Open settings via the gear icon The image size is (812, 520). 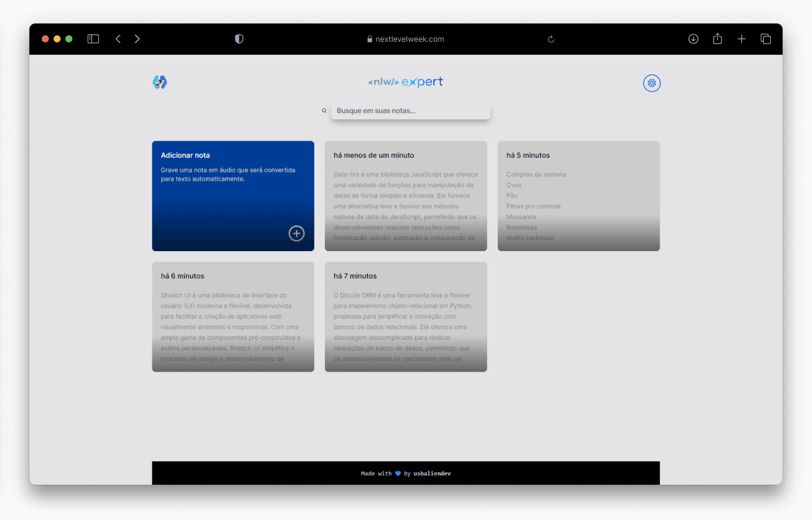(x=652, y=83)
